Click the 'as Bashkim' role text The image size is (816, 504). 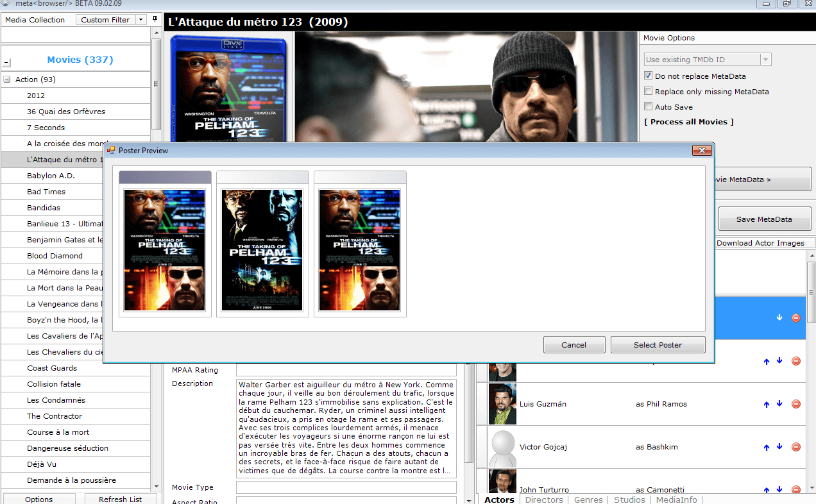click(657, 447)
